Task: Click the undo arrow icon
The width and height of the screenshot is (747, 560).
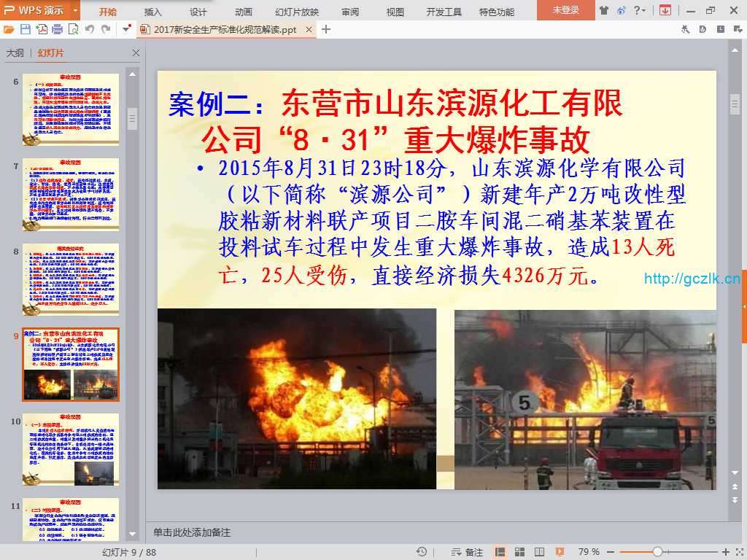Action: coord(90,29)
